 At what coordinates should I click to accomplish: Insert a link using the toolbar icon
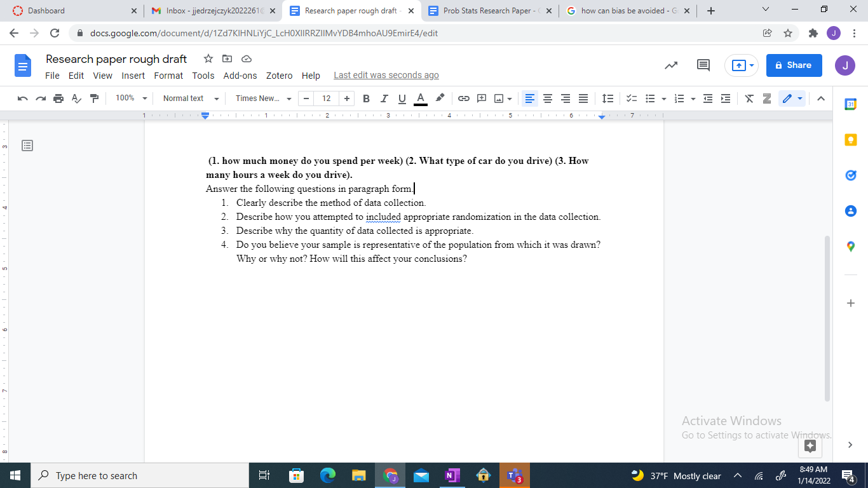coord(463,98)
